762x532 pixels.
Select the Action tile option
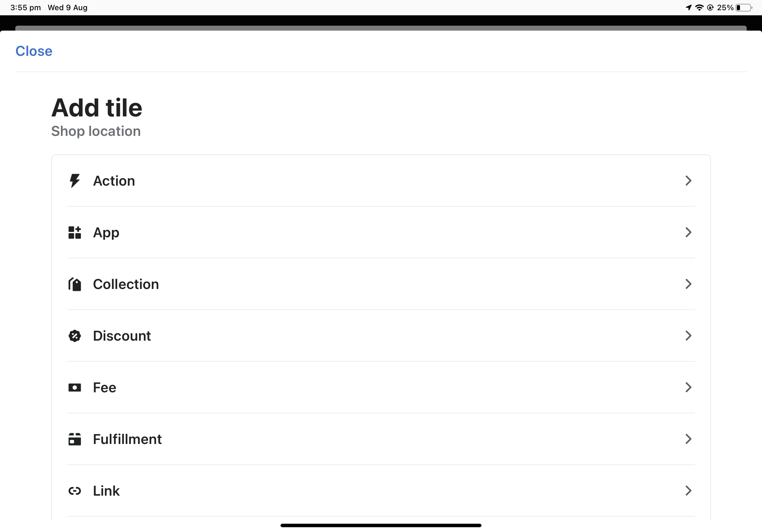(x=114, y=181)
